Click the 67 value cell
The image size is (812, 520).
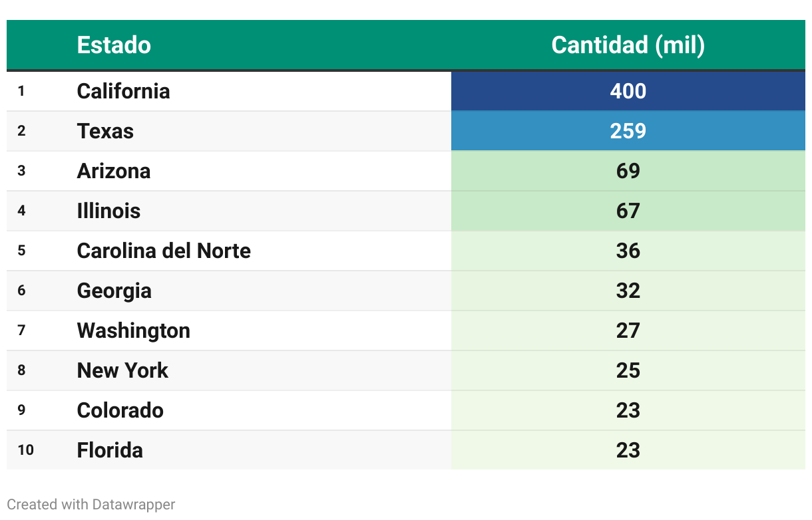click(628, 211)
